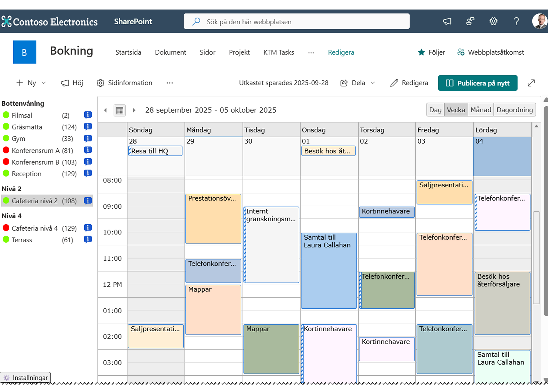548x392 pixels.
Task: Open the date picker calendar icon
Action: pos(120,110)
